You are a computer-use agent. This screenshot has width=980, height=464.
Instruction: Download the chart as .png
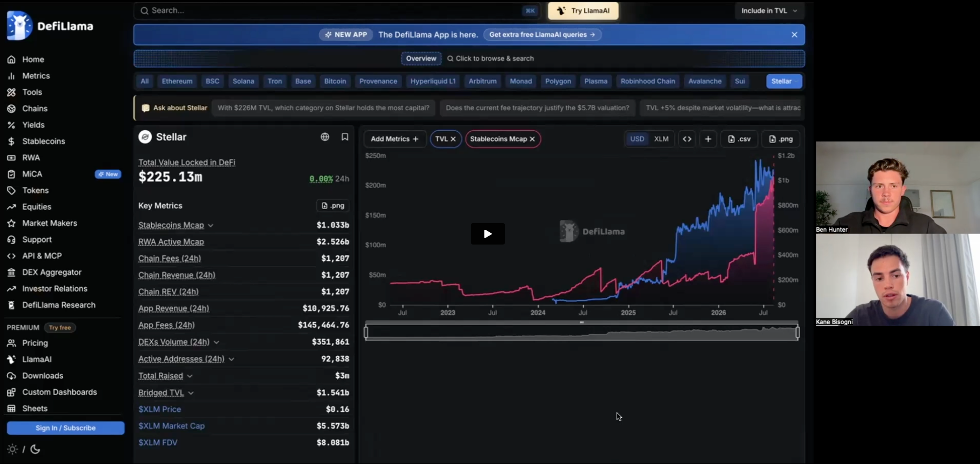click(x=780, y=139)
